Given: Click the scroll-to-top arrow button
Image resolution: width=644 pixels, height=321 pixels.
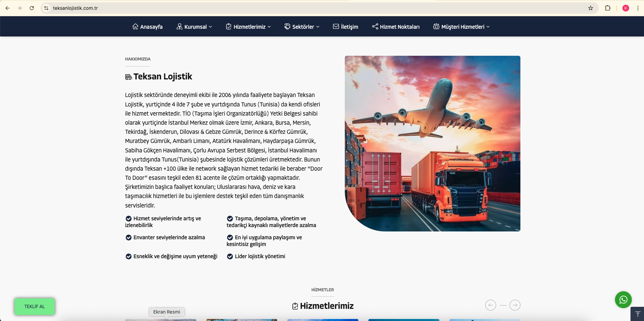Looking at the screenshot, I should click(x=638, y=314).
